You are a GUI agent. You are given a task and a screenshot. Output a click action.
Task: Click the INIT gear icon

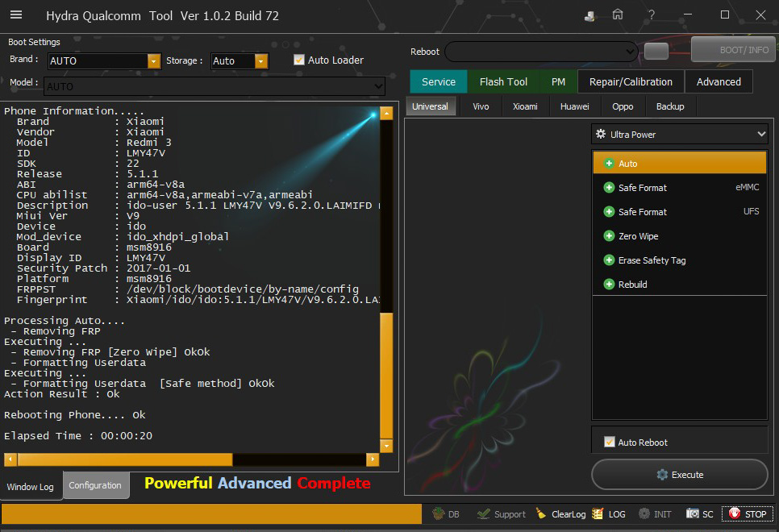[644, 513]
